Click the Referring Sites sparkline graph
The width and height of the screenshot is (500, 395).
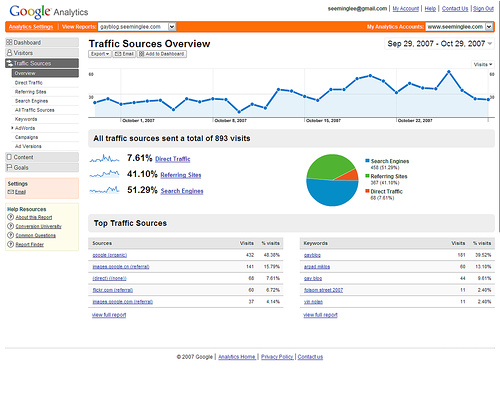pos(104,174)
